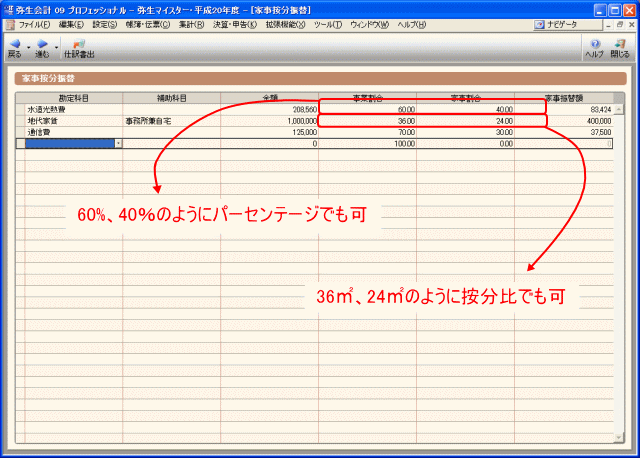Click the 仕訳書出 toolbar icon
The height and width of the screenshot is (458, 640).
78,47
